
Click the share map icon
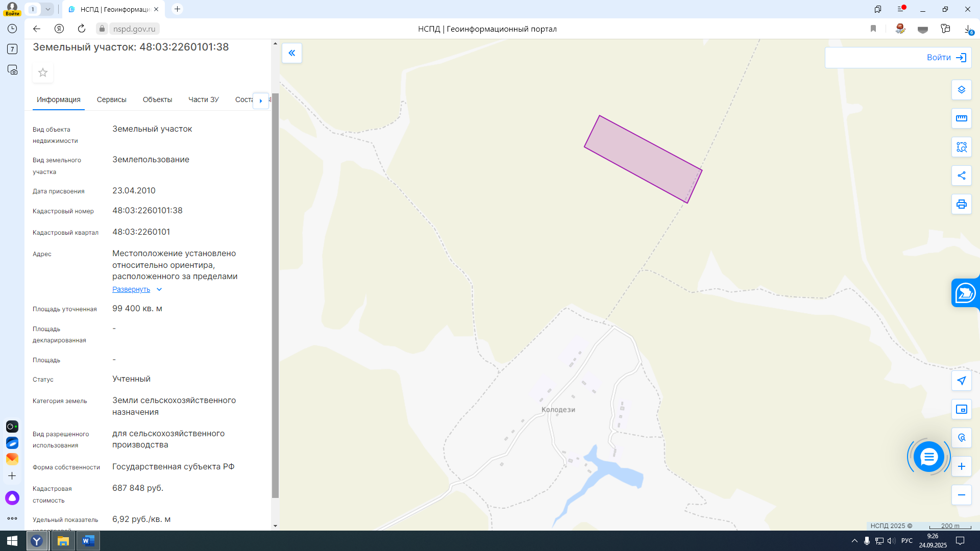click(x=961, y=176)
